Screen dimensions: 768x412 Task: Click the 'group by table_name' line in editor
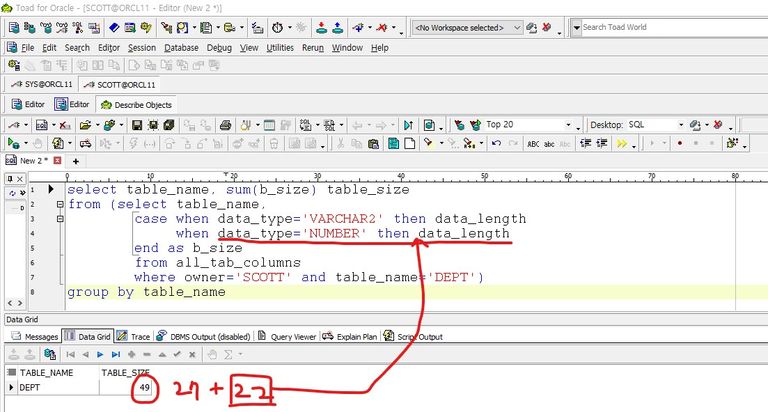click(x=146, y=292)
